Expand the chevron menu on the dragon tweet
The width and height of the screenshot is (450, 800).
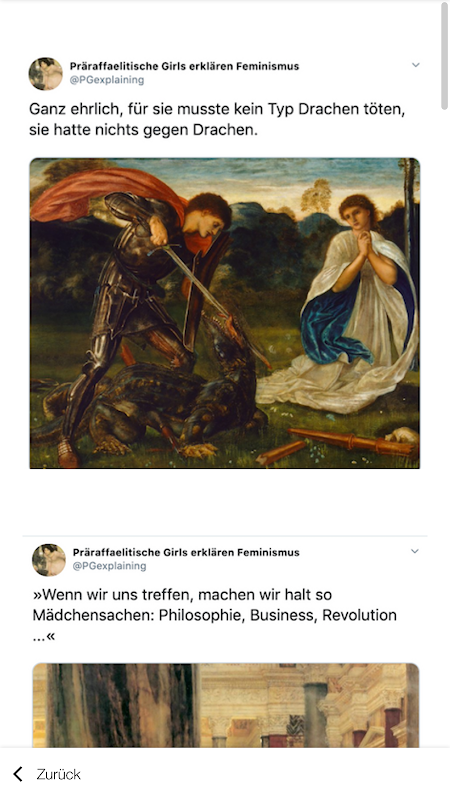(415, 65)
